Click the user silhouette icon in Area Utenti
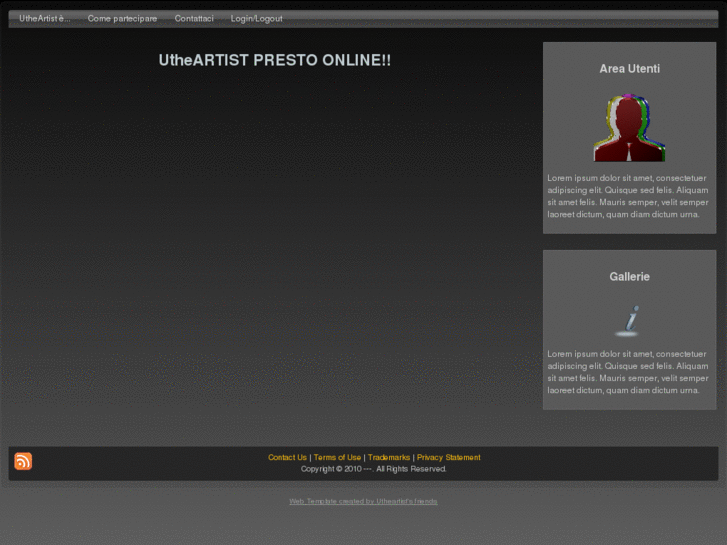Viewport: 727px width, 545px height. 629,128
